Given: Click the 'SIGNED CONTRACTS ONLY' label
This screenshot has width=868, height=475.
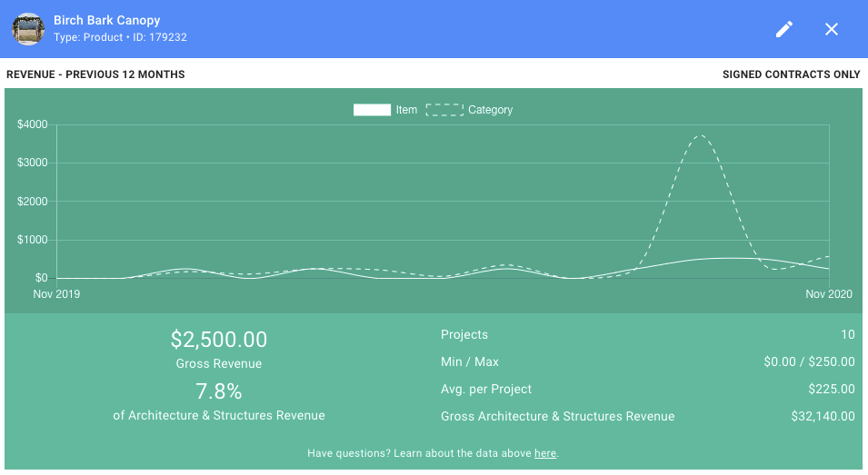Looking at the screenshot, I should point(791,74).
